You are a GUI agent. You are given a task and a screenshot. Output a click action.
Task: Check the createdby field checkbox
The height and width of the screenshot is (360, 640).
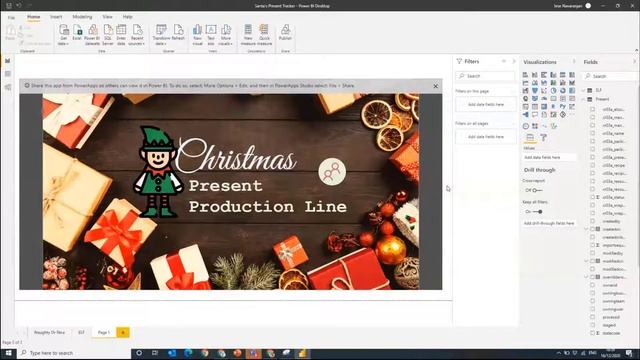click(592, 221)
